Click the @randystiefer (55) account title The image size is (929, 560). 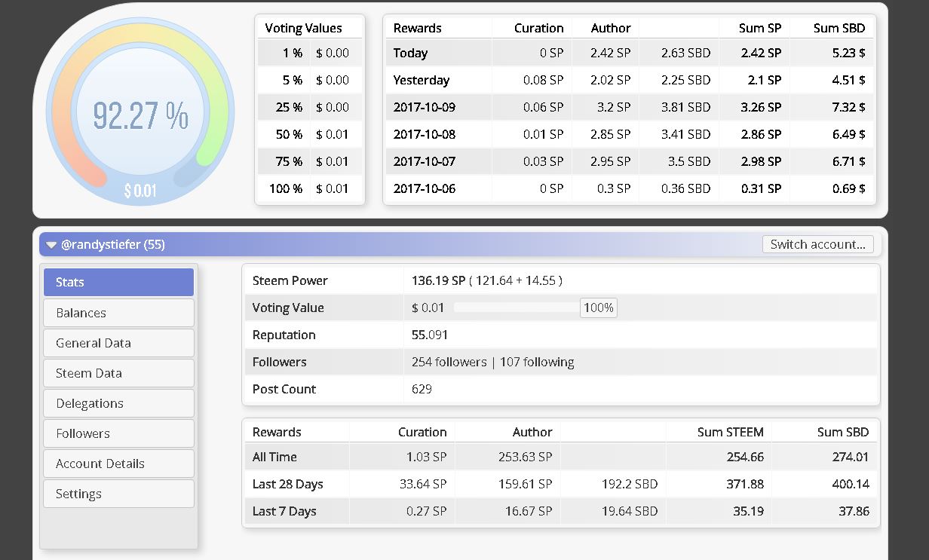(113, 244)
